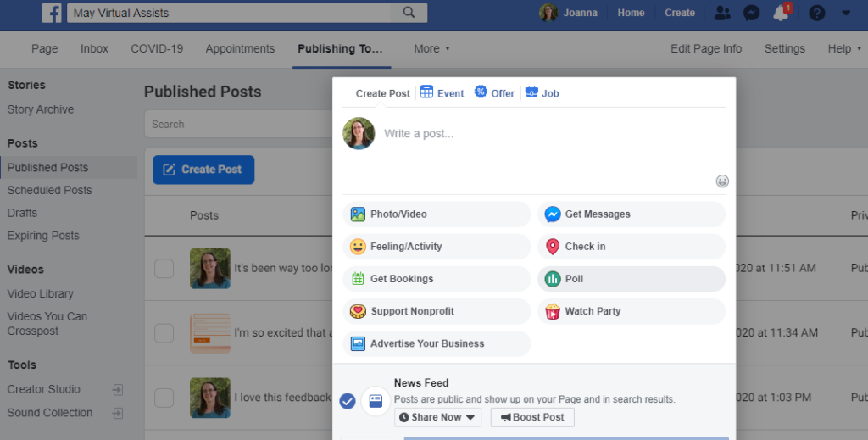Screen dimensions: 868x440
Task: Select the Poll option
Action: (631, 279)
